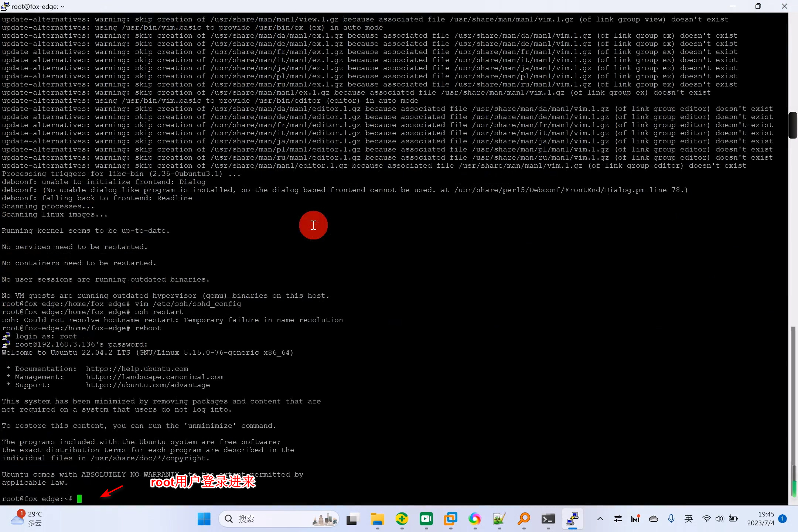Open File Explorer from the taskbar
The height and width of the screenshot is (532, 798).
click(377, 519)
